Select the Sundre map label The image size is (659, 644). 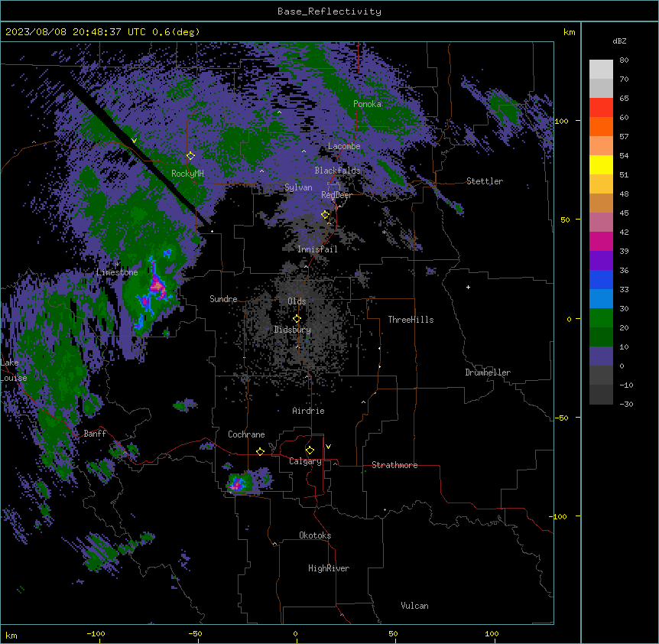(223, 299)
